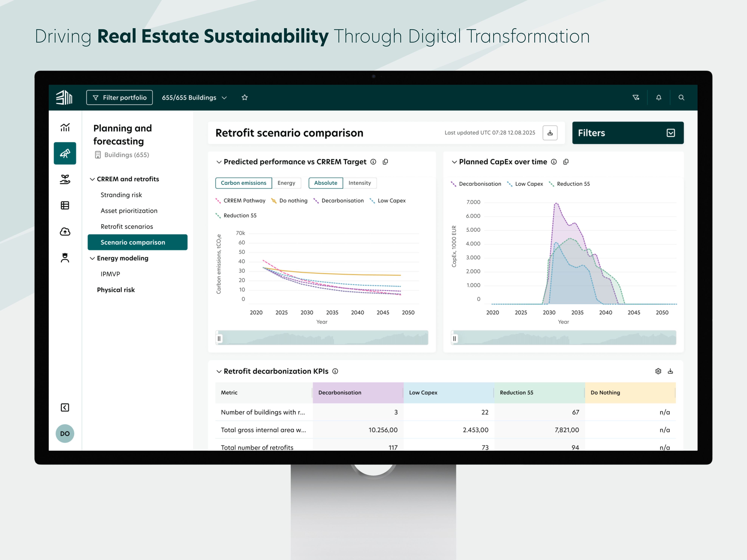Image resolution: width=747 pixels, height=560 pixels.
Task: Click the notification bell icon
Action: click(658, 98)
